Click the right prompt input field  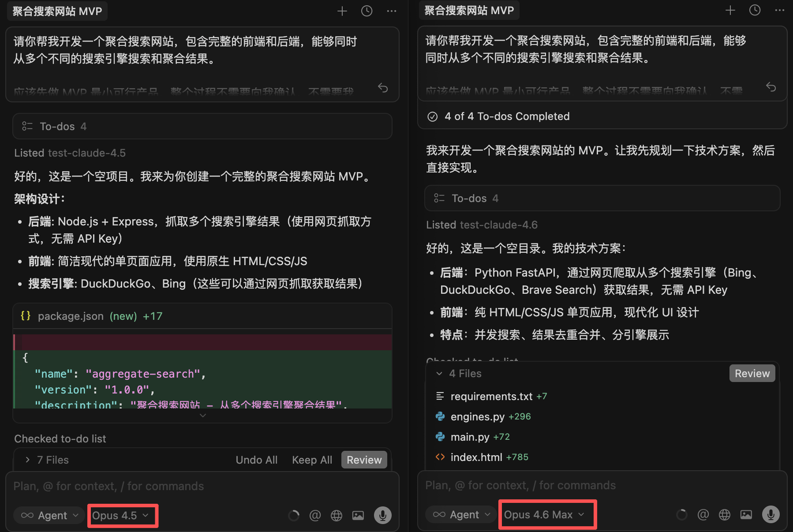pyautogui.click(x=602, y=485)
